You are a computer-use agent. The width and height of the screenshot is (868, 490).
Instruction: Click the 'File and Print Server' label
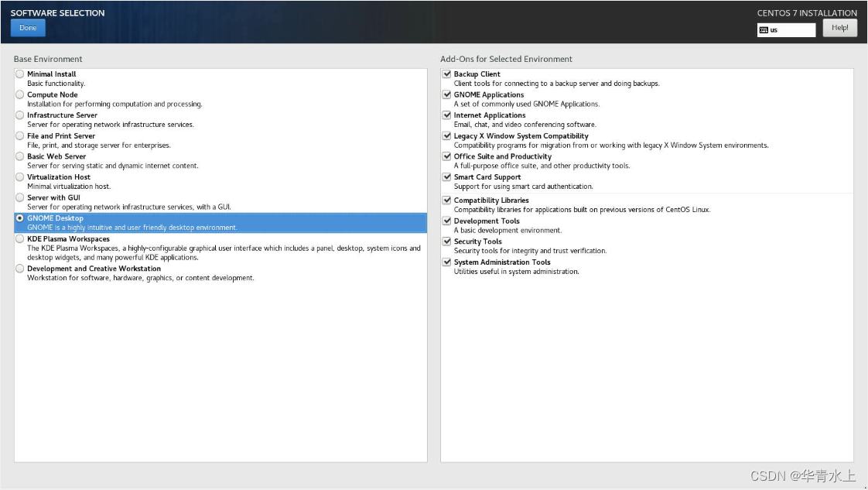point(61,135)
